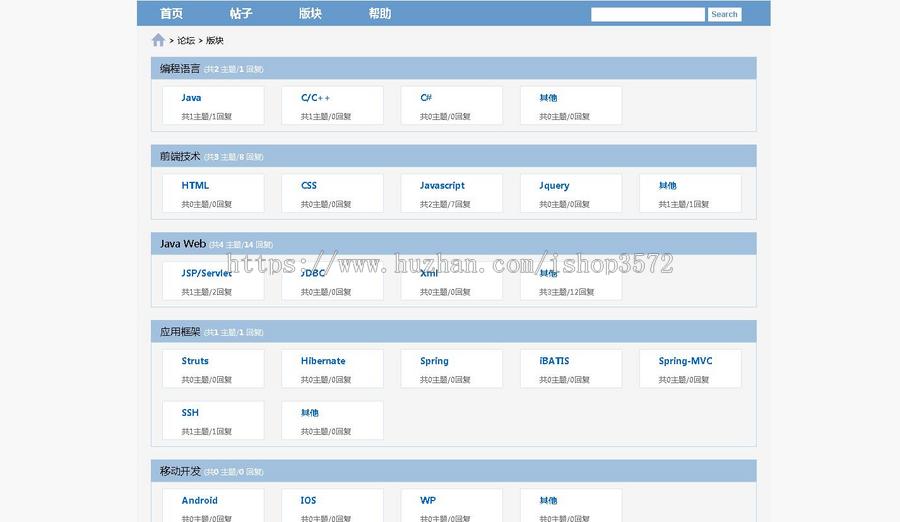
Task: Open the IOS board
Action: coord(308,500)
